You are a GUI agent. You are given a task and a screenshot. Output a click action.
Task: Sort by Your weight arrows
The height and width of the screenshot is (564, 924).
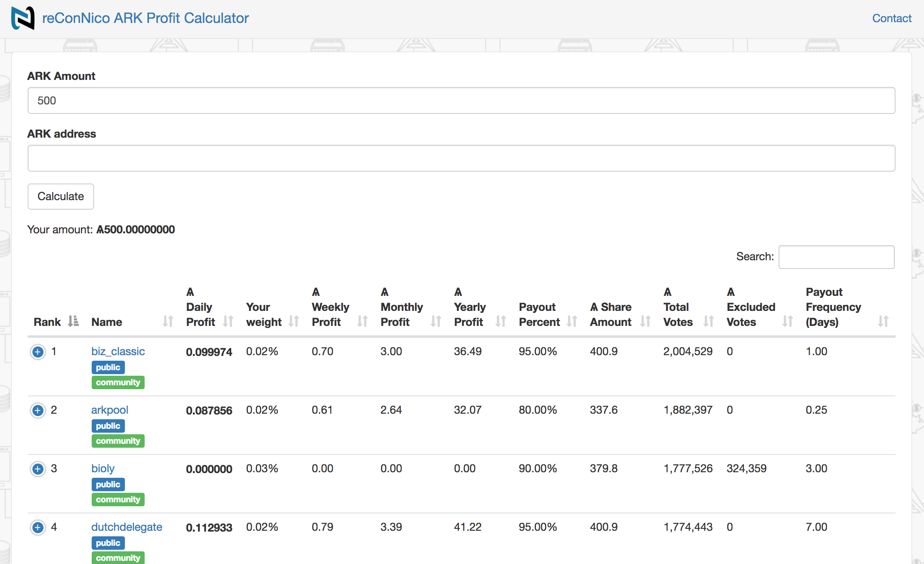coord(294,321)
